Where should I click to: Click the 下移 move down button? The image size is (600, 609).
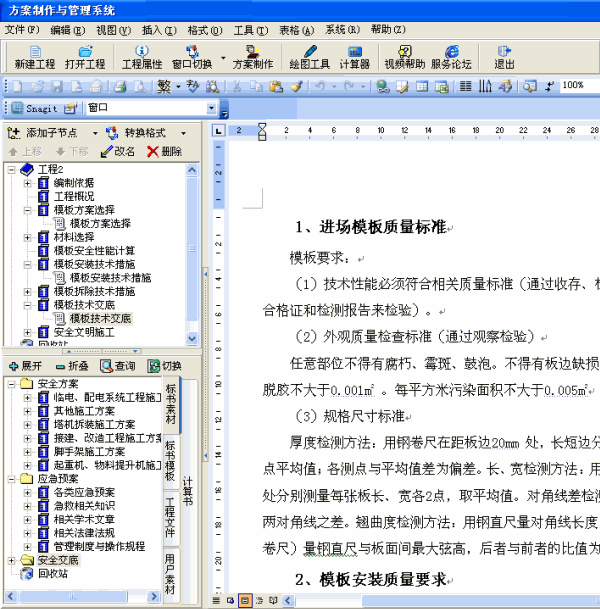click(72, 151)
